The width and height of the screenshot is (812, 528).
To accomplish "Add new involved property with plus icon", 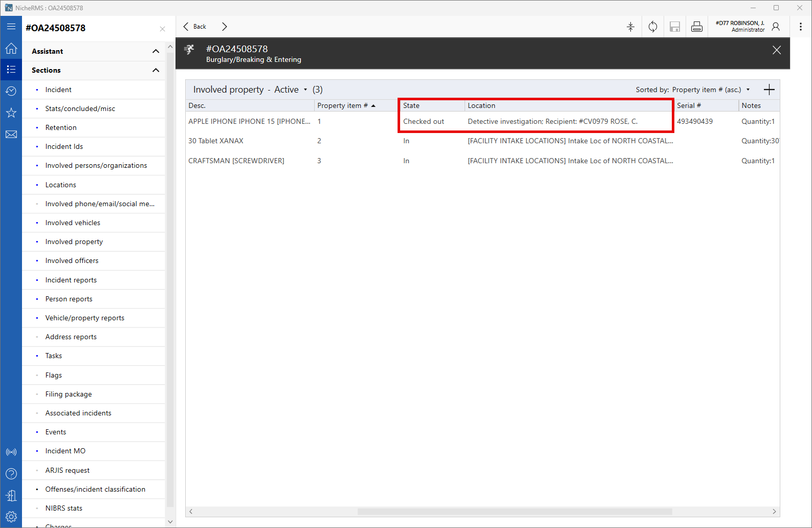I will (769, 90).
